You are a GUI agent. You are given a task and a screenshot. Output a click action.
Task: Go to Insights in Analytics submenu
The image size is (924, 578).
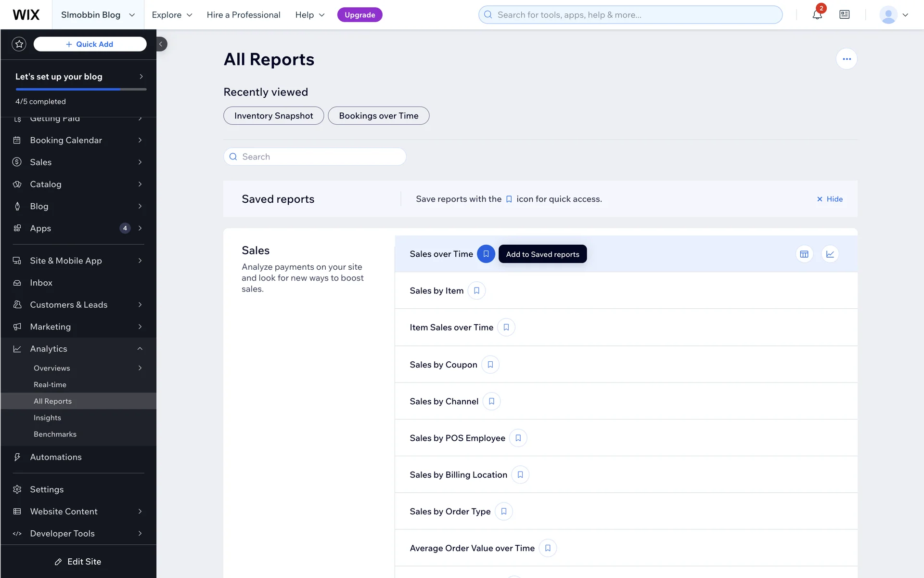[x=47, y=418]
